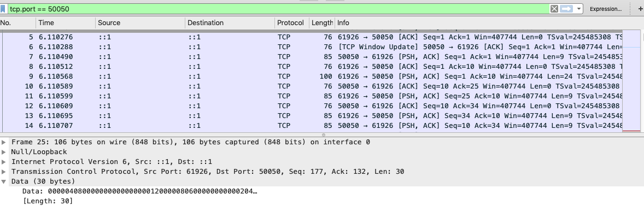Open the display filter bookmark menu
The height and width of the screenshot is (211, 644).
3,9
